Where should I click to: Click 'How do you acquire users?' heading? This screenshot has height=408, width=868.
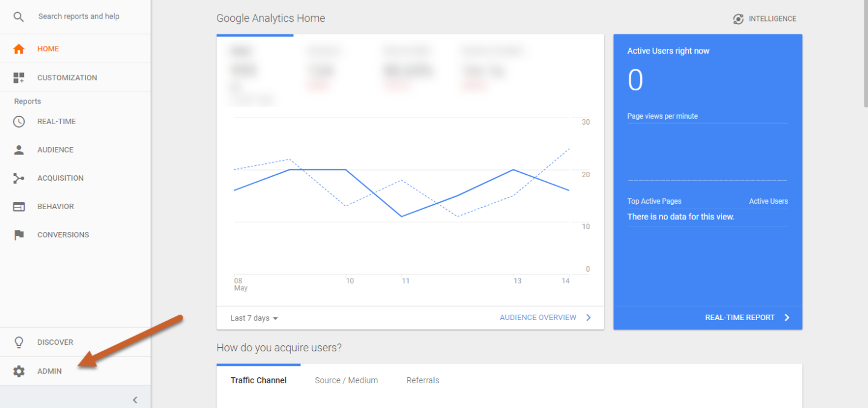coord(279,348)
